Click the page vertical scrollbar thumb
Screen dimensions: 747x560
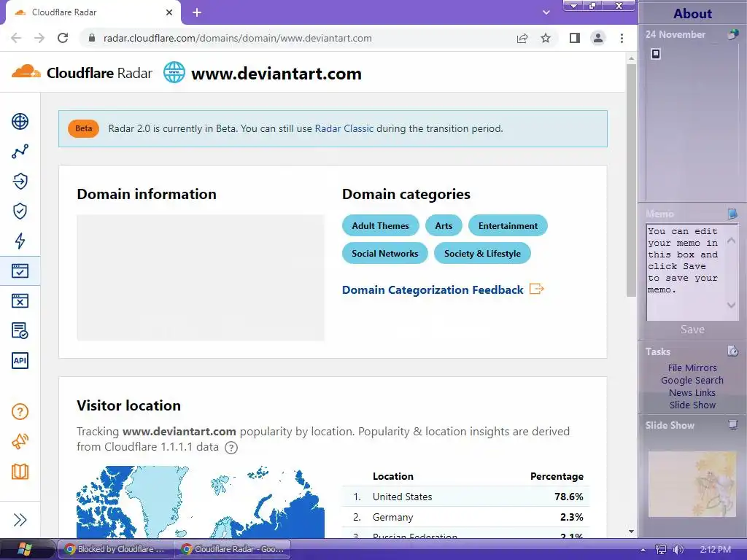pos(631,180)
